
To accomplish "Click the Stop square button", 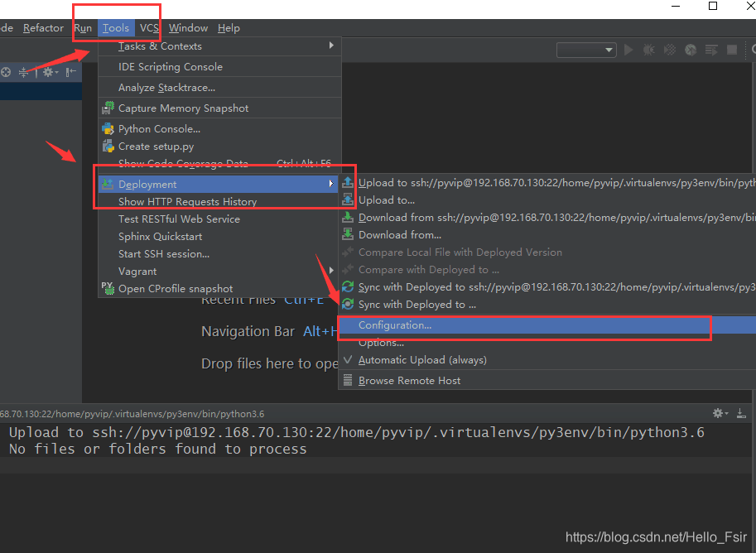I will pos(732,50).
